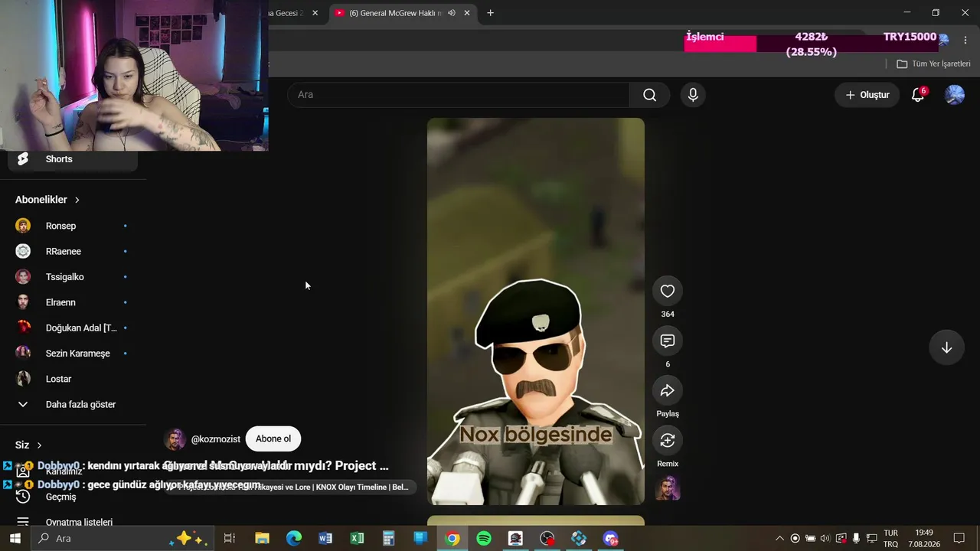Open Chrome's three-dot menu
The width and height of the screenshot is (980, 551).
pyautogui.click(x=965, y=38)
